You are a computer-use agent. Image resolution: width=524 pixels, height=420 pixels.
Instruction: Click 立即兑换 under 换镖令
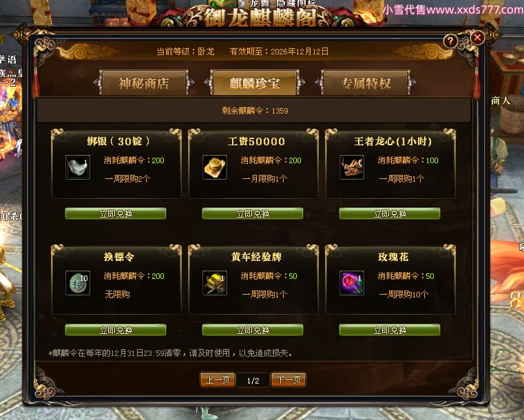(x=116, y=330)
